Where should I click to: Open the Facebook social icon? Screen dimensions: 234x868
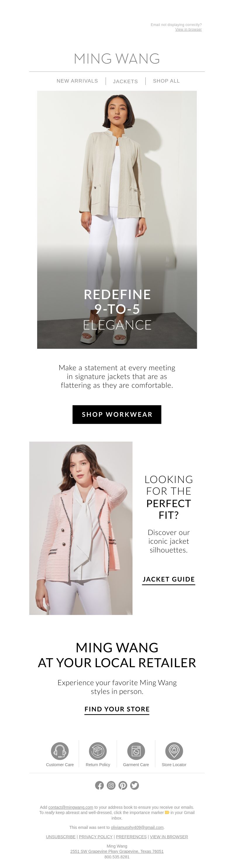click(99, 785)
